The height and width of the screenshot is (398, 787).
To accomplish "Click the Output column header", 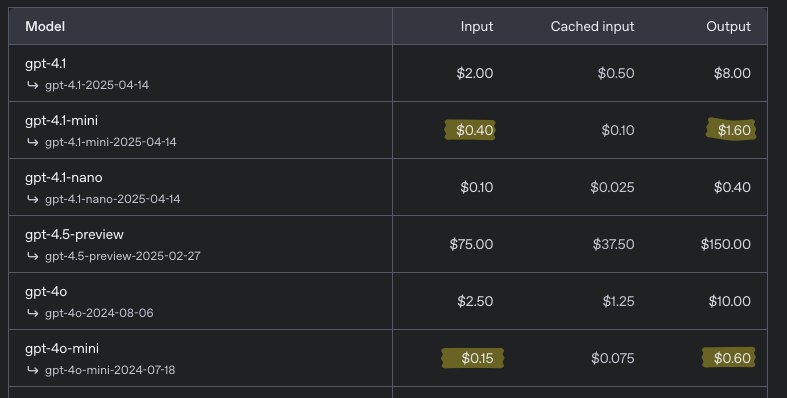I will click(x=728, y=27).
